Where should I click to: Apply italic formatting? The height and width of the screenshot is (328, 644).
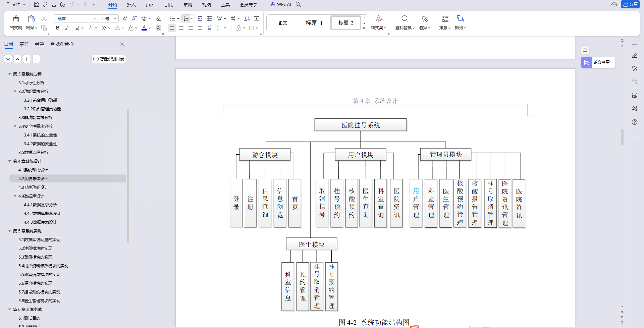[x=67, y=28]
